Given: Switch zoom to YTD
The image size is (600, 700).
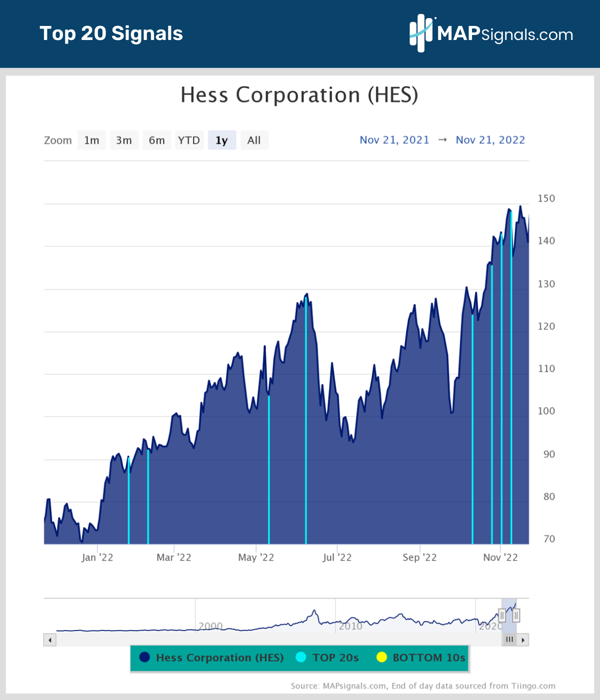Looking at the screenshot, I should [x=189, y=140].
